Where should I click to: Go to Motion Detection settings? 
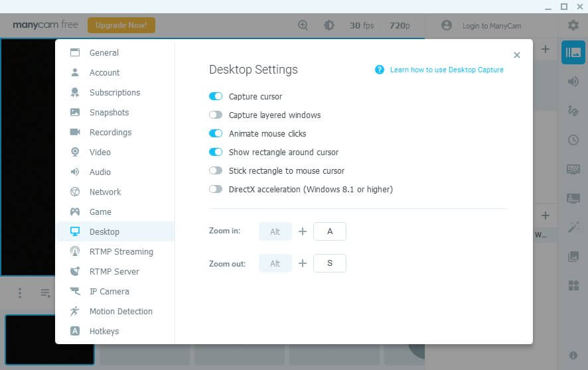(121, 311)
